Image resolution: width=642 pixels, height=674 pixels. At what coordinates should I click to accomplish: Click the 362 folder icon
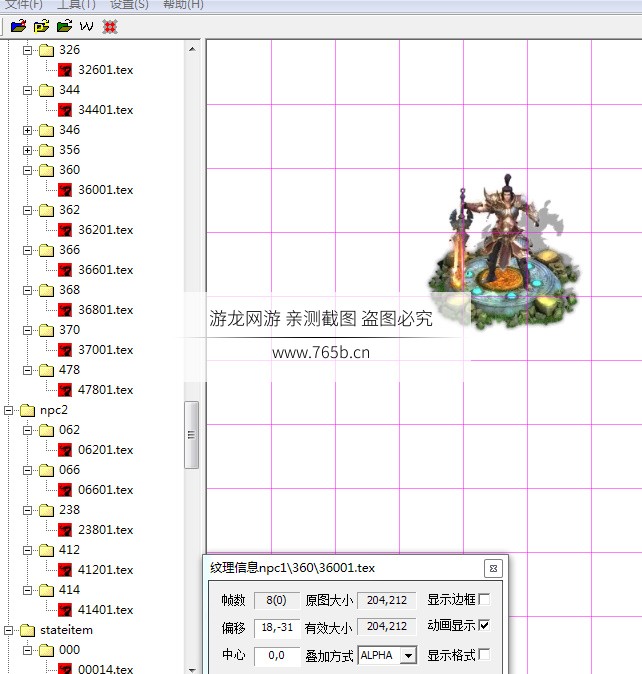point(46,210)
